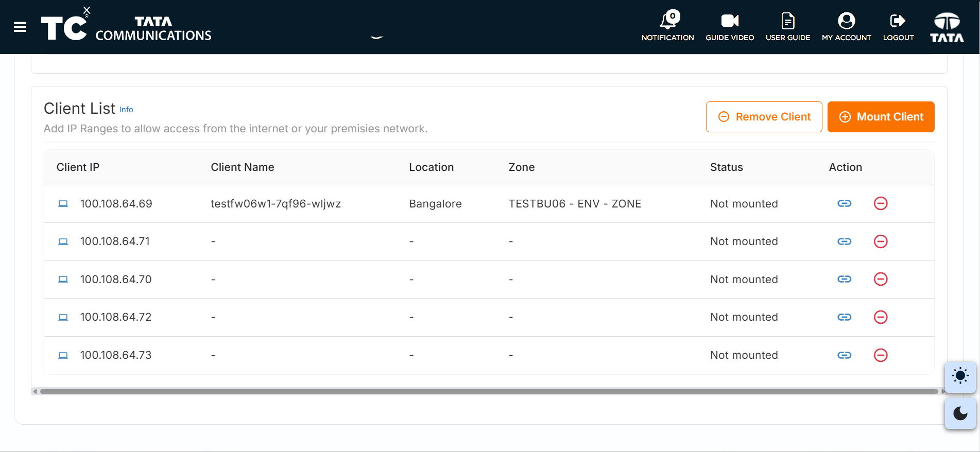This screenshot has height=452, width=980.
Task: Open the Notification bell
Action: [x=668, y=27]
